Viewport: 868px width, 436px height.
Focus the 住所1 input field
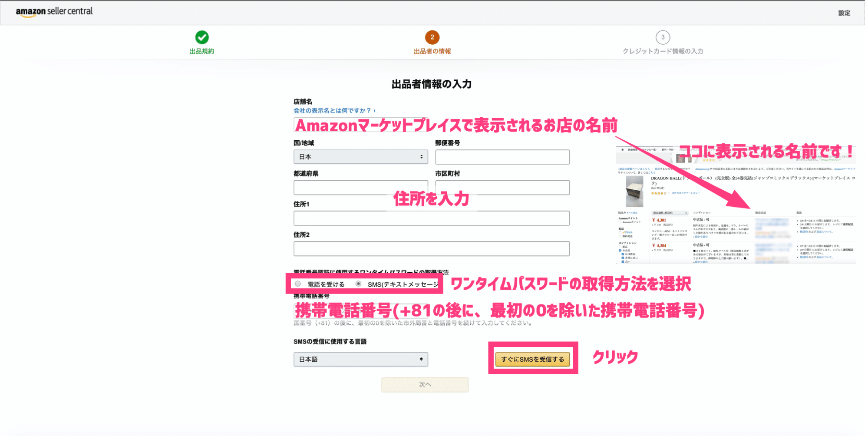pos(432,218)
